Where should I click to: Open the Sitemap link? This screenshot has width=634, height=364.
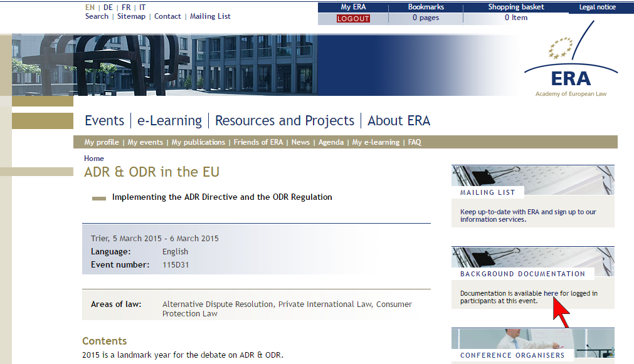(x=131, y=16)
